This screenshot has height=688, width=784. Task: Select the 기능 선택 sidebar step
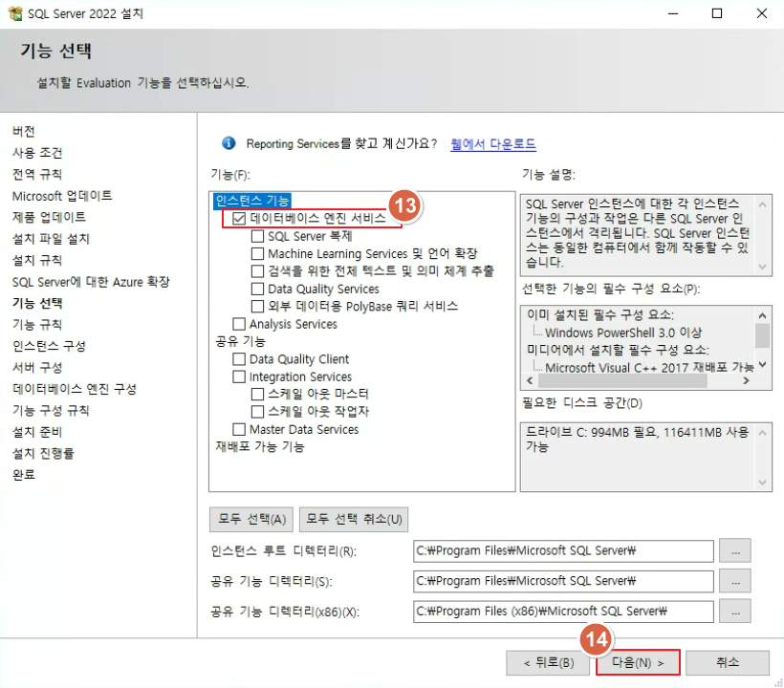pyautogui.click(x=37, y=303)
